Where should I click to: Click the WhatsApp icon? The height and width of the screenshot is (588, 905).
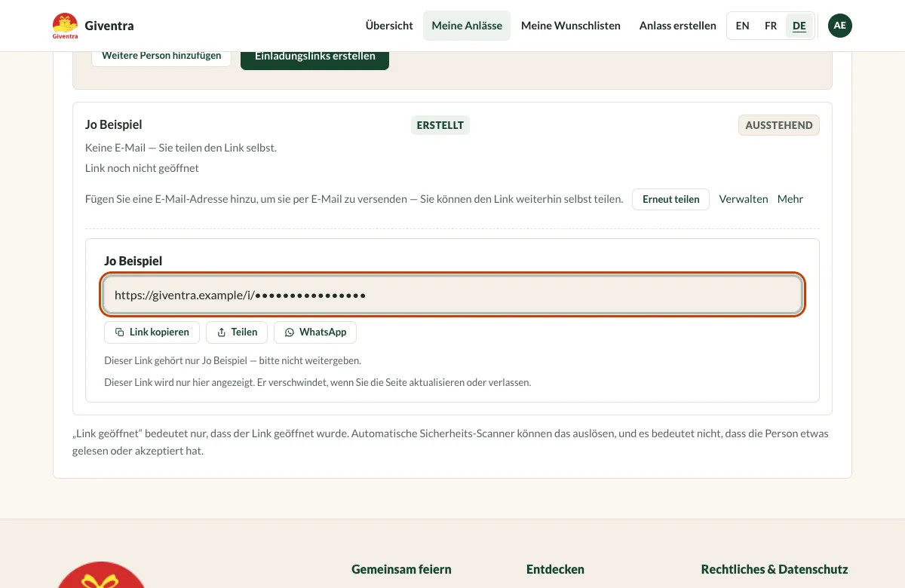290,332
